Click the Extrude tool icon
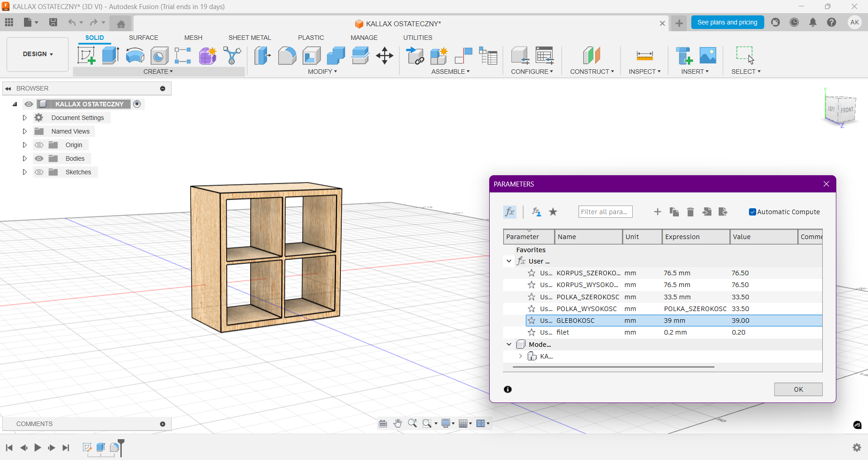This screenshot has width=868, height=460. coord(110,56)
